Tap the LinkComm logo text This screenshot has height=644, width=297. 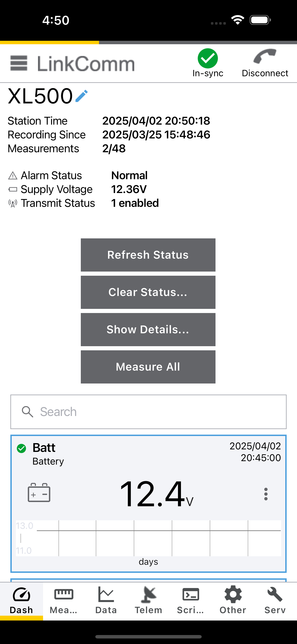coord(86,64)
